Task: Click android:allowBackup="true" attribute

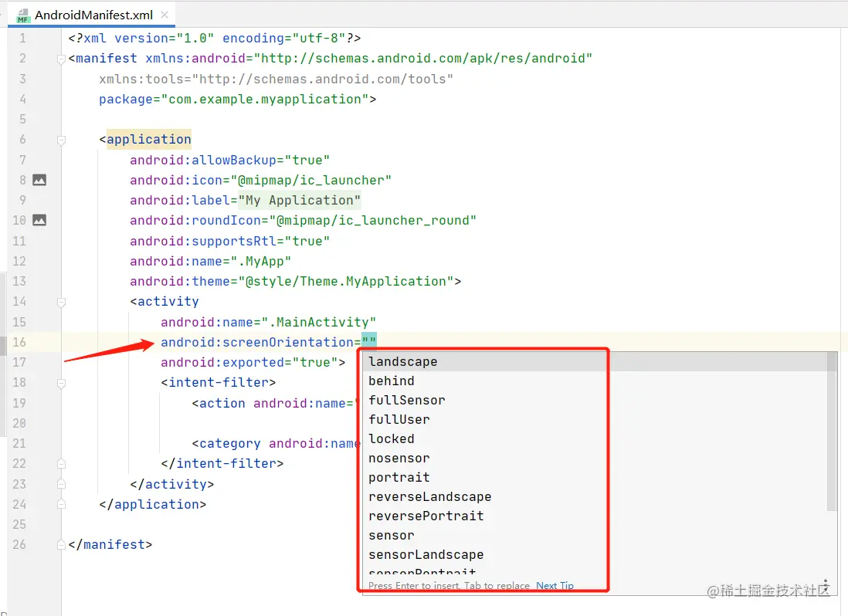Action: pos(230,160)
